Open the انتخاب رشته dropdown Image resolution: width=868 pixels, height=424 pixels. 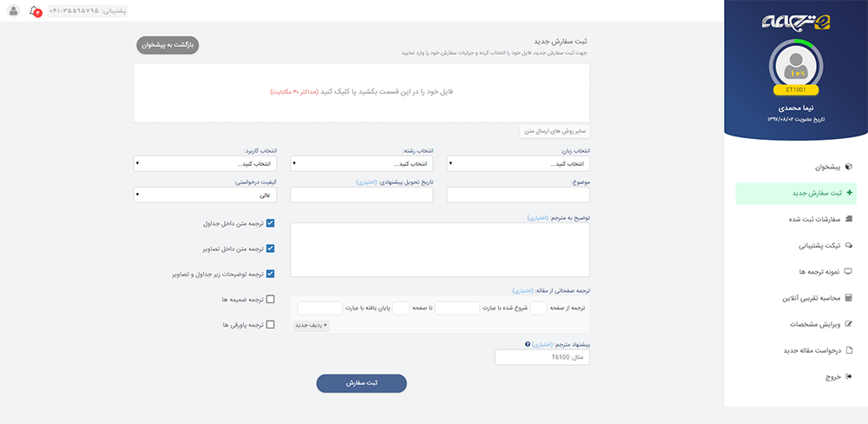pos(361,163)
